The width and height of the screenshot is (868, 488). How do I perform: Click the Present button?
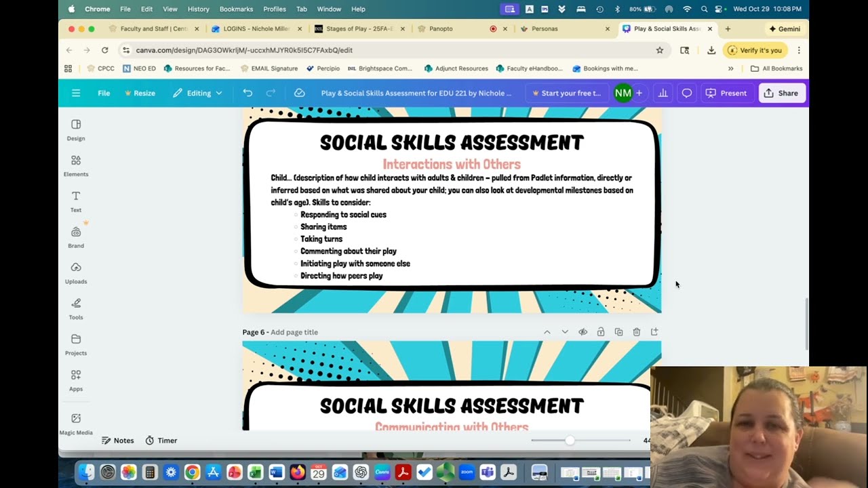point(726,93)
